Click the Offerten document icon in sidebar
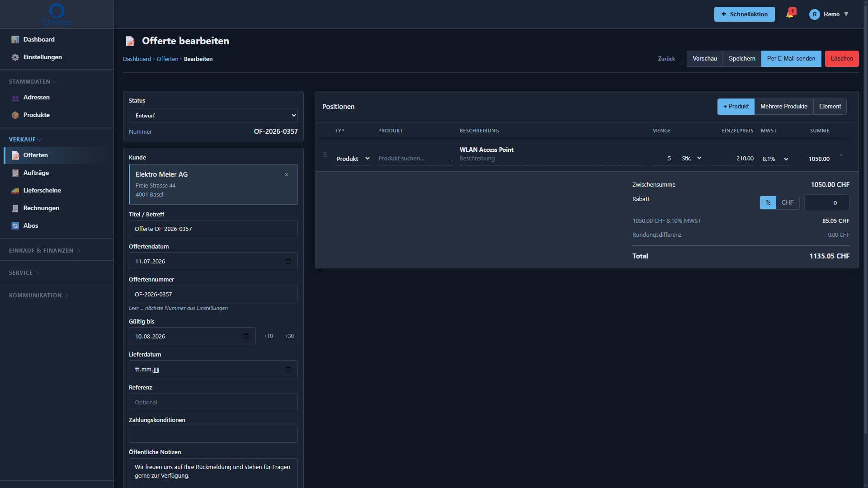Viewport: 868px width, 488px height. [x=15, y=155]
